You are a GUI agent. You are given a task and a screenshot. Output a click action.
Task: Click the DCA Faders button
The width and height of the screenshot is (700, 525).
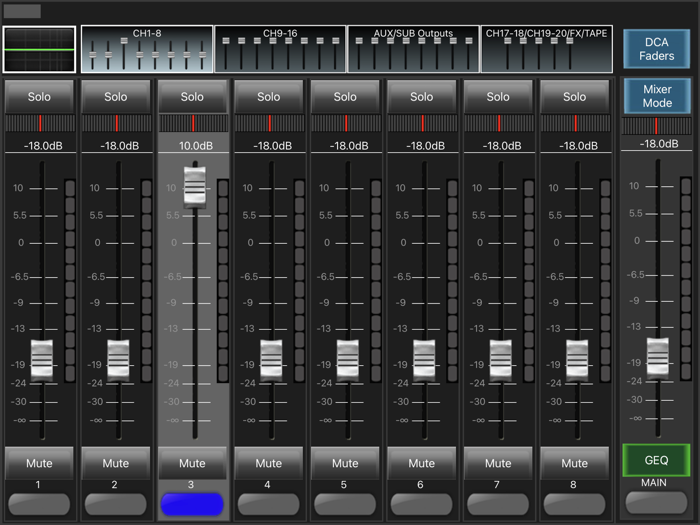pos(656,49)
